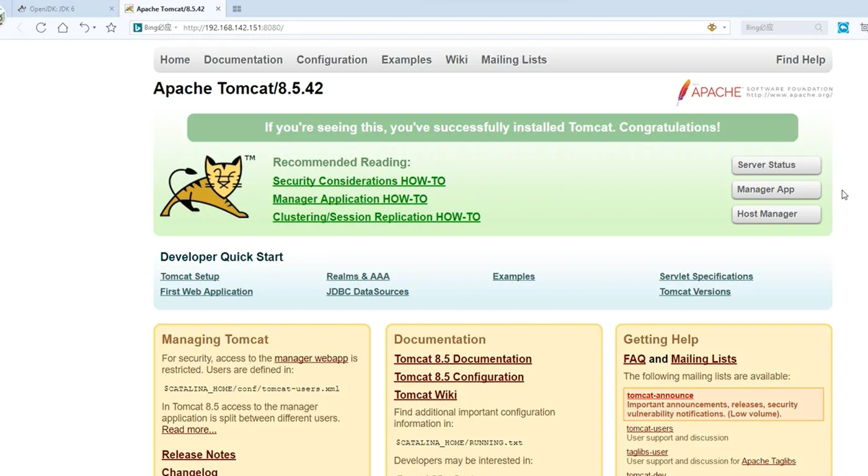
Task: Open the taglibs-user mailing list link
Action: tap(647, 452)
